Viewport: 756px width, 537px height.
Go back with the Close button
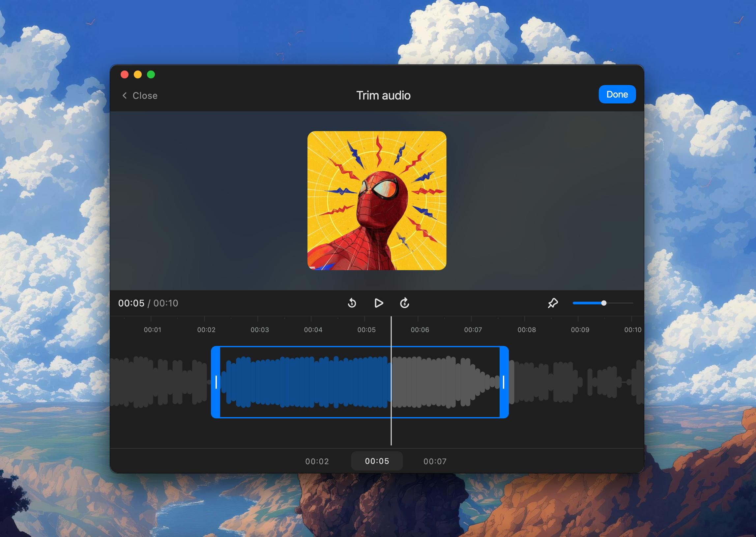[x=140, y=96]
